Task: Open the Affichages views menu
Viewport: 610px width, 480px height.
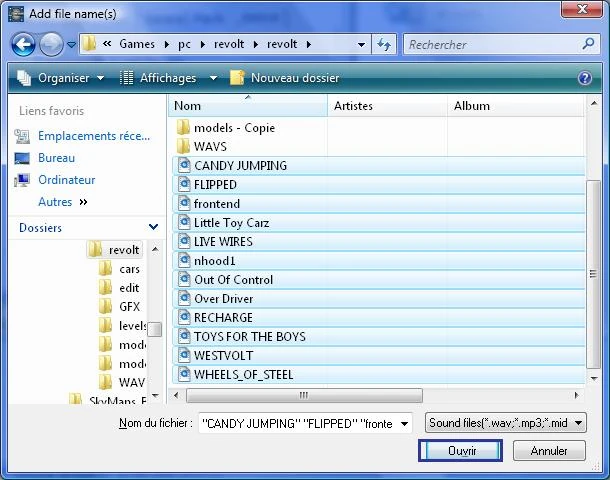Action: click(x=158, y=78)
